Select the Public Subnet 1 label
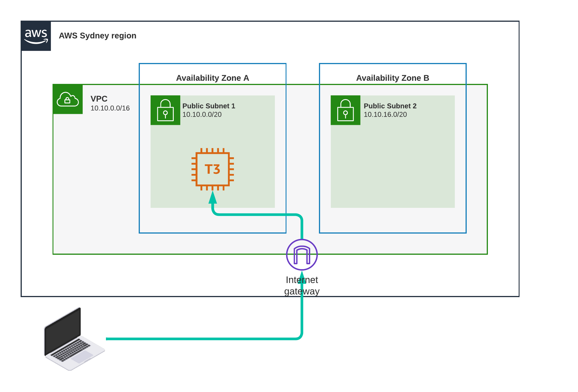The height and width of the screenshot is (392, 578). (208, 106)
